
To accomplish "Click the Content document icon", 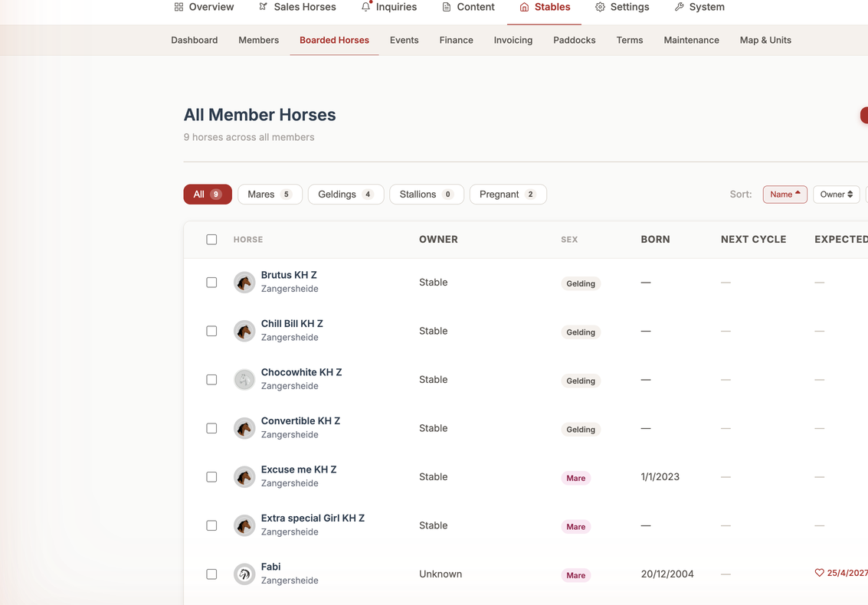I will (446, 7).
